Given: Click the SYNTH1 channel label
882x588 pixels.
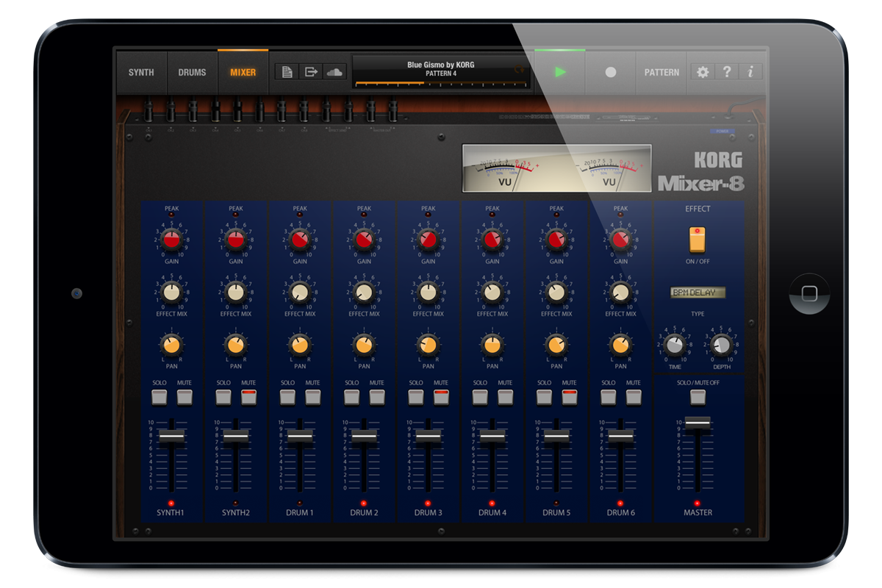Looking at the screenshot, I should [171, 512].
